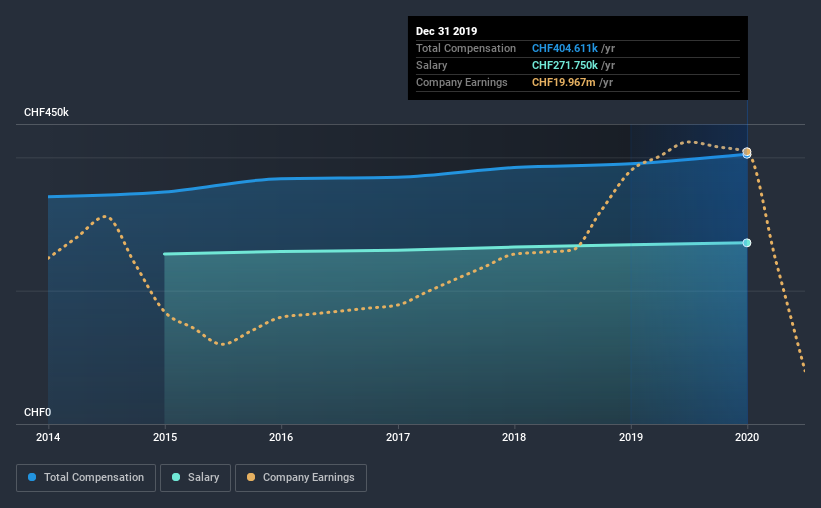The width and height of the screenshot is (821, 508).
Task: Select the Salary data point at 2020
Action: (747, 243)
